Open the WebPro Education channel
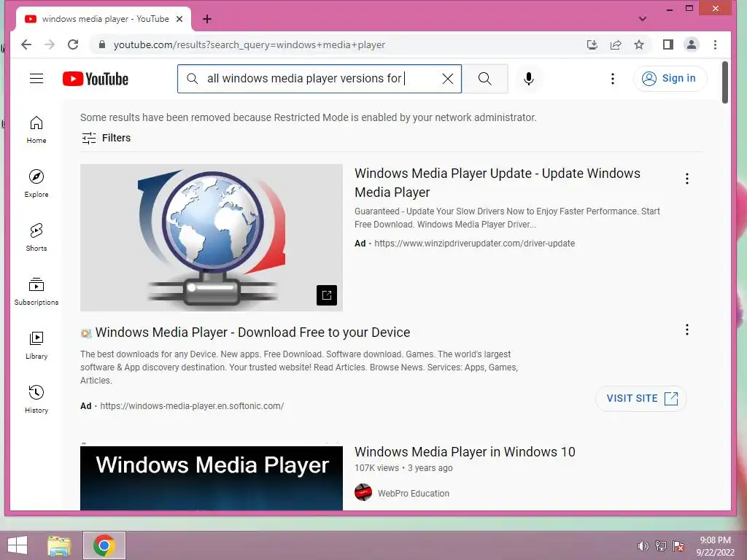The width and height of the screenshot is (747, 560). pyautogui.click(x=413, y=494)
